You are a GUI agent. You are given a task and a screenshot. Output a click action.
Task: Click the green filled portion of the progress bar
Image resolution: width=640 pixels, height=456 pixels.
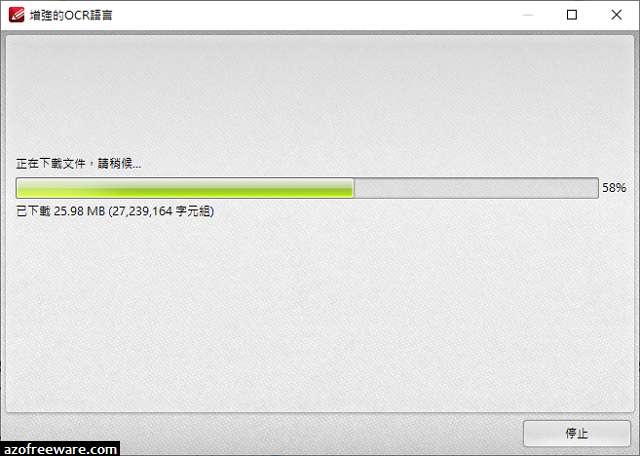pyautogui.click(x=185, y=188)
